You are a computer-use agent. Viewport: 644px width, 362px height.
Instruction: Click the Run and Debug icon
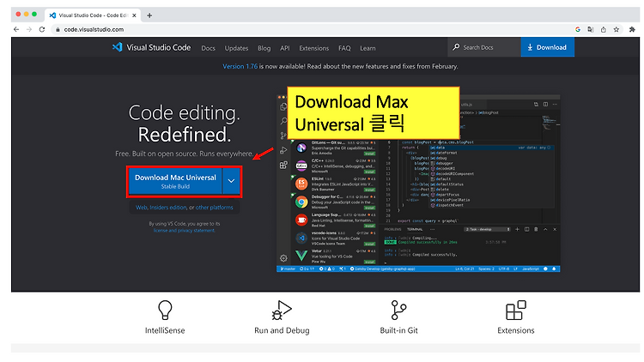click(x=282, y=310)
